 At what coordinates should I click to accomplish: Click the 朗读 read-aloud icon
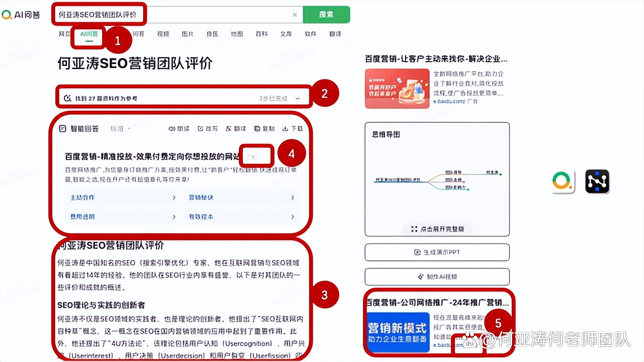[x=171, y=129]
